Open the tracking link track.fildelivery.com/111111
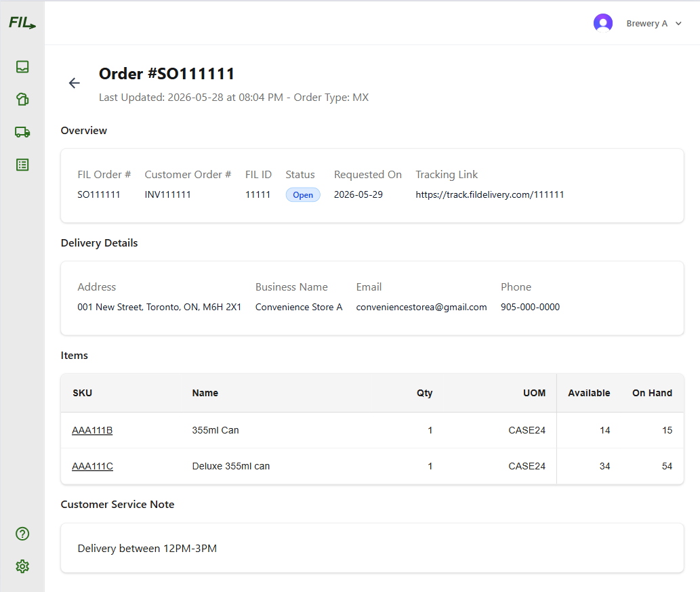 pyautogui.click(x=490, y=194)
